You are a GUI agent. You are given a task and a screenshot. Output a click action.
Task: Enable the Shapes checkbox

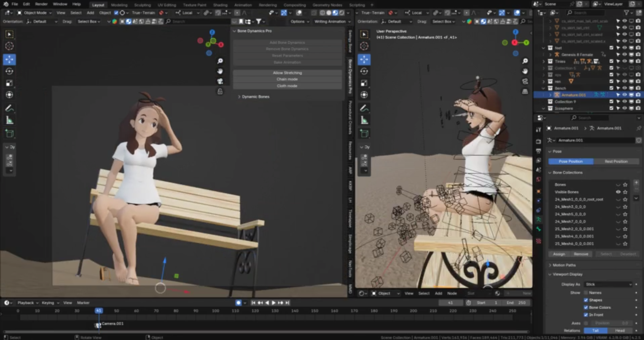586,300
